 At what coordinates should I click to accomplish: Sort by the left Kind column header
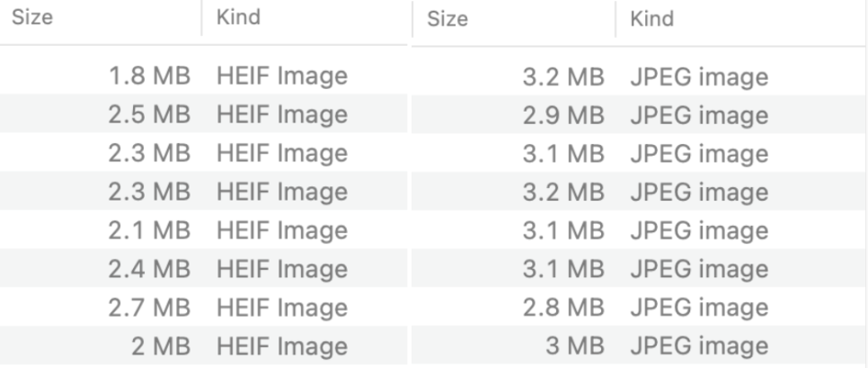click(305, 17)
